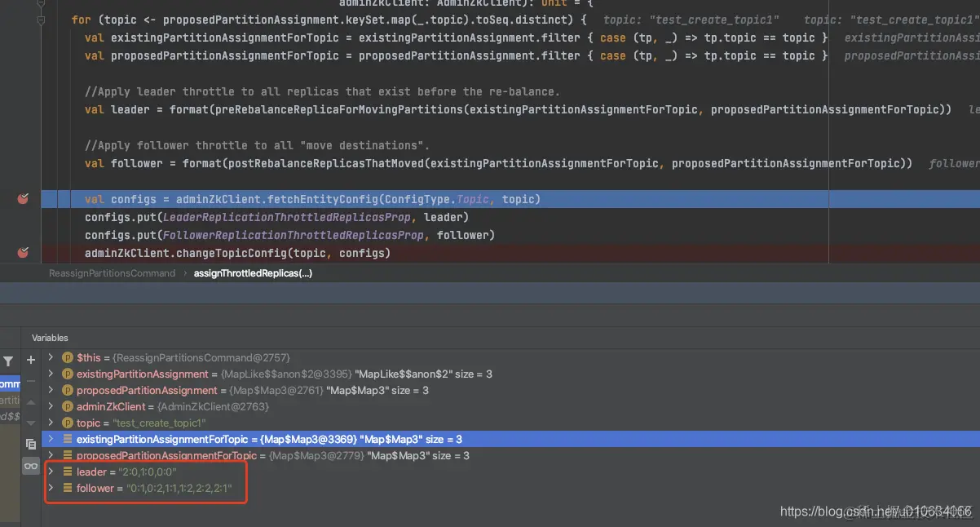Image resolution: width=980 pixels, height=527 pixels.
Task: Toggle breakpoint on the fetchEntityConfig line
Action: point(23,199)
